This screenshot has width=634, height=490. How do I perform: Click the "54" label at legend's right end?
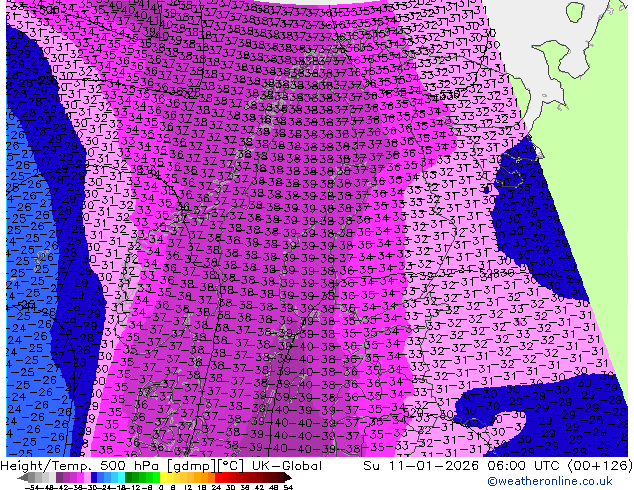click(x=288, y=488)
